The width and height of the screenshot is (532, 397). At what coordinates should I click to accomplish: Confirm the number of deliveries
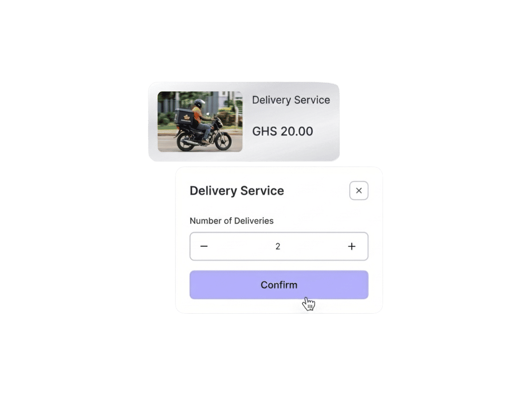tap(279, 285)
